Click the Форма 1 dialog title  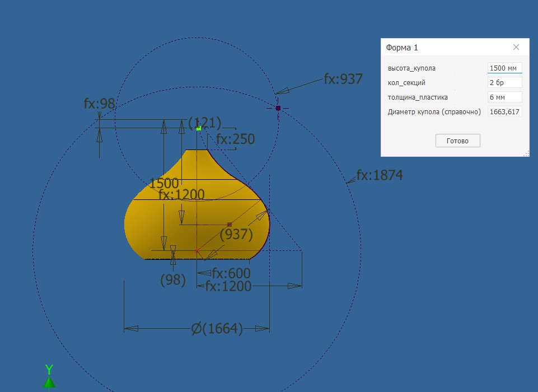point(402,48)
